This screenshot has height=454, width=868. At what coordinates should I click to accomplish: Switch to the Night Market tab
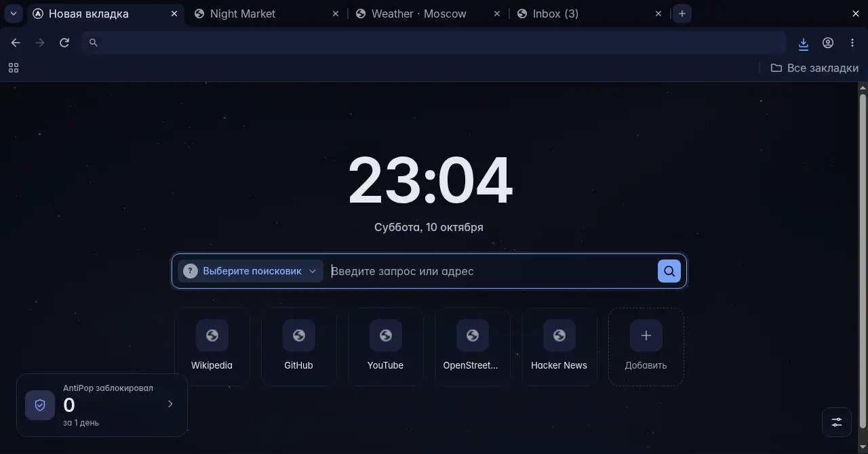point(266,14)
